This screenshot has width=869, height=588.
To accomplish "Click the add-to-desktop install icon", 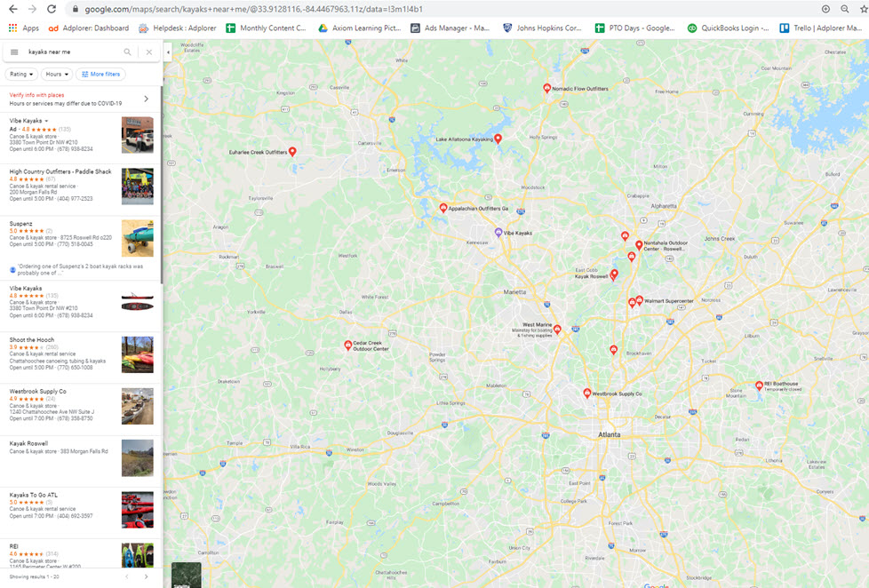I will (x=825, y=9).
